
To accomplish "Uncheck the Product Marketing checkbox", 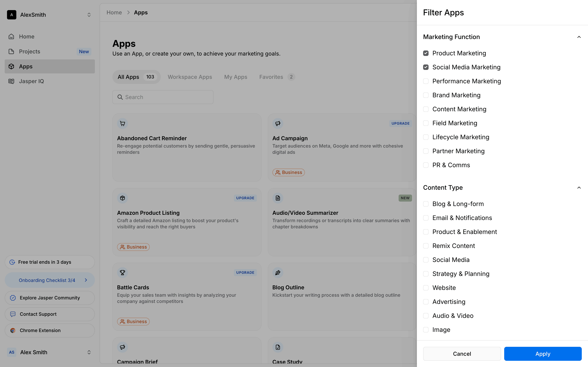I will (426, 53).
